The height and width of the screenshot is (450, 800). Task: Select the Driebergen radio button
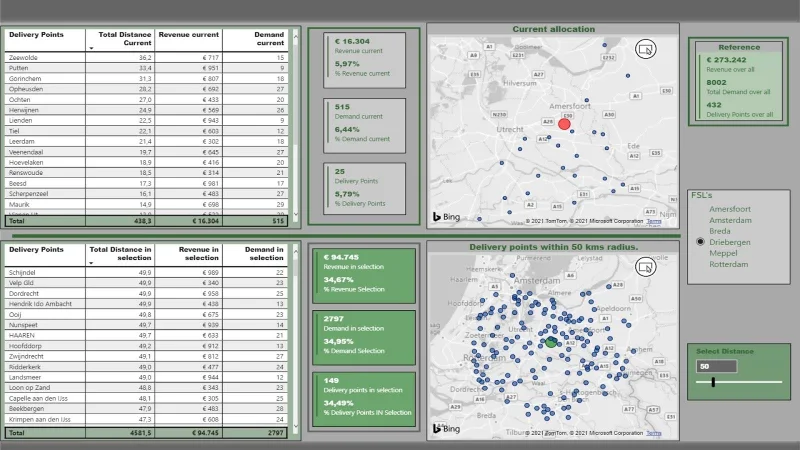click(x=701, y=242)
